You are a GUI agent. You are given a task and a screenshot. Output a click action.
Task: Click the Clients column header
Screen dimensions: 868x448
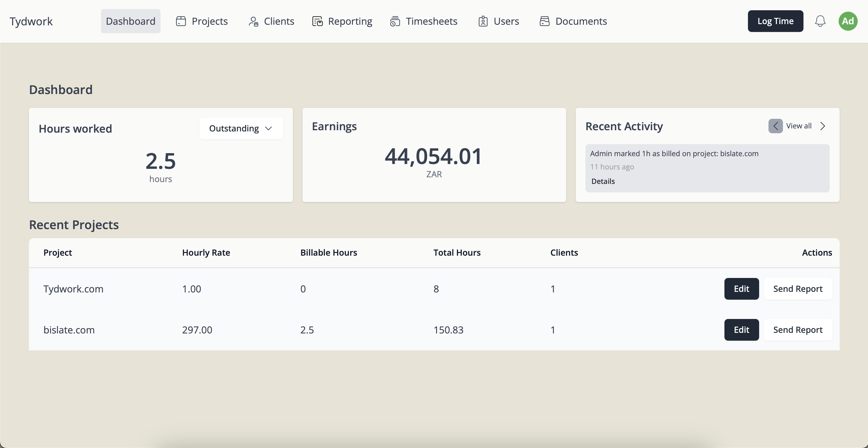click(x=564, y=253)
